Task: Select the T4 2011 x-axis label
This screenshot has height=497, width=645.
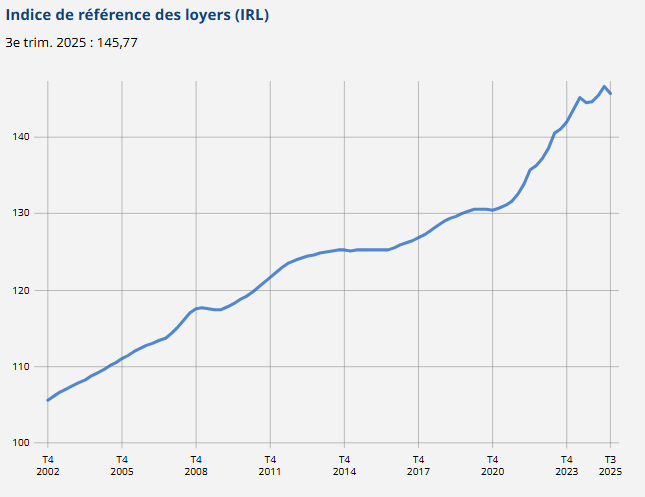Action: point(270,465)
